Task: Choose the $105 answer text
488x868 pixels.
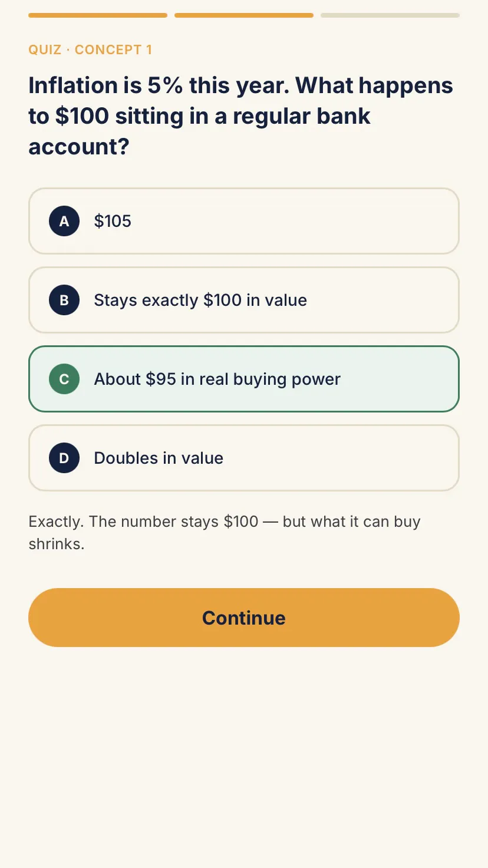Action: tap(113, 221)
